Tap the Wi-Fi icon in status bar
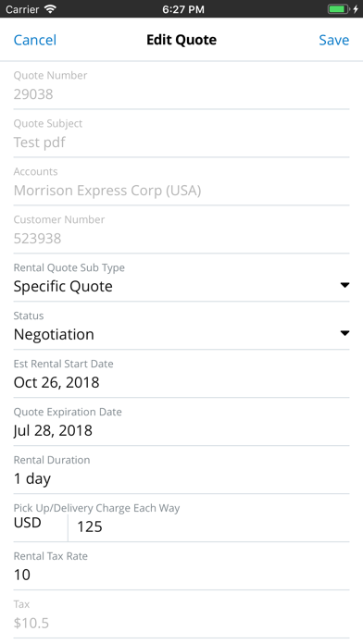The width and height of the screenshot is (363, 644). pos(50,8)
